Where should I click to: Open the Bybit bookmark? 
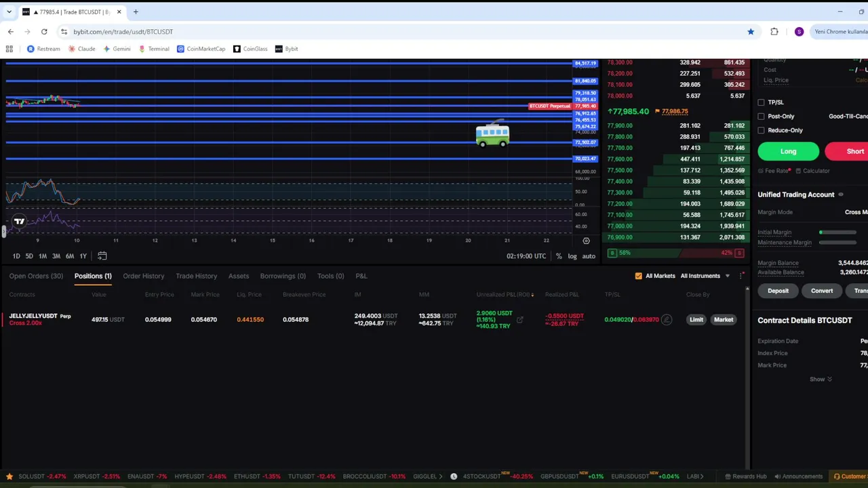pos(287,49)
